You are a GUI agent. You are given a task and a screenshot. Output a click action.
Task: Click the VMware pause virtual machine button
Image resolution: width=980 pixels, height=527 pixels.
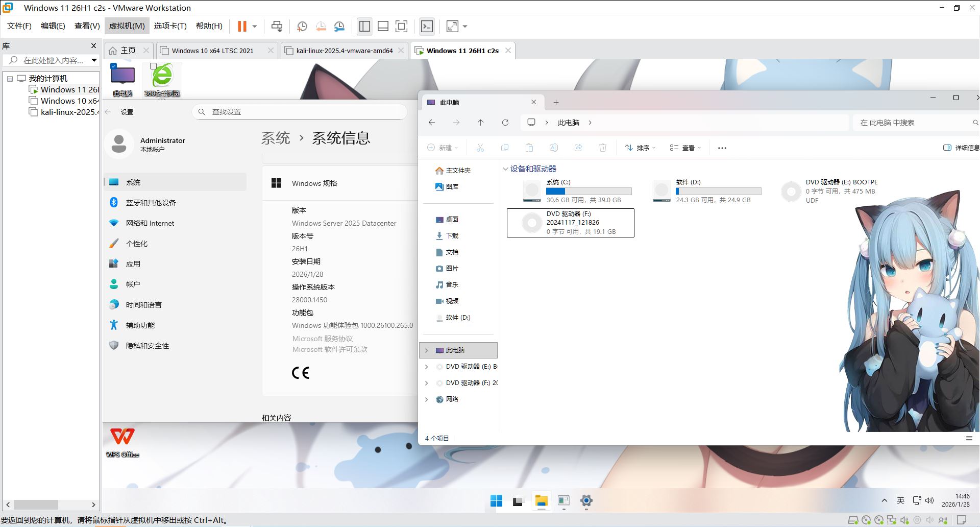tap(242, 27)
